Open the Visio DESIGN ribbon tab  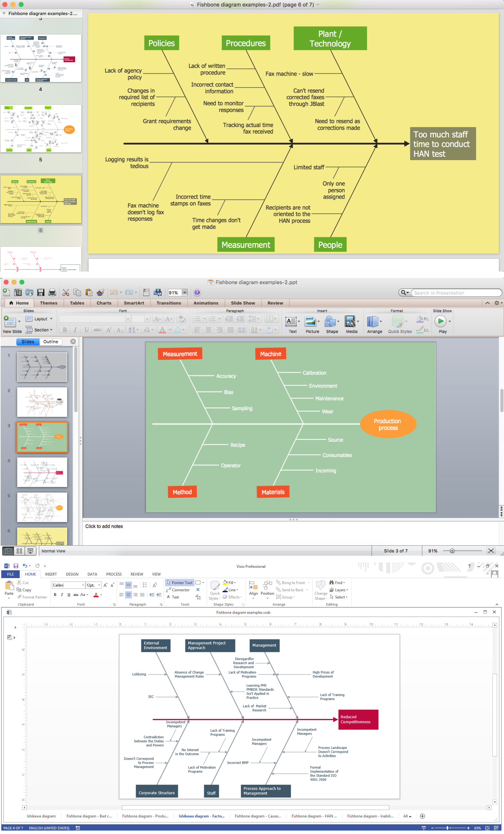[72, 574]
